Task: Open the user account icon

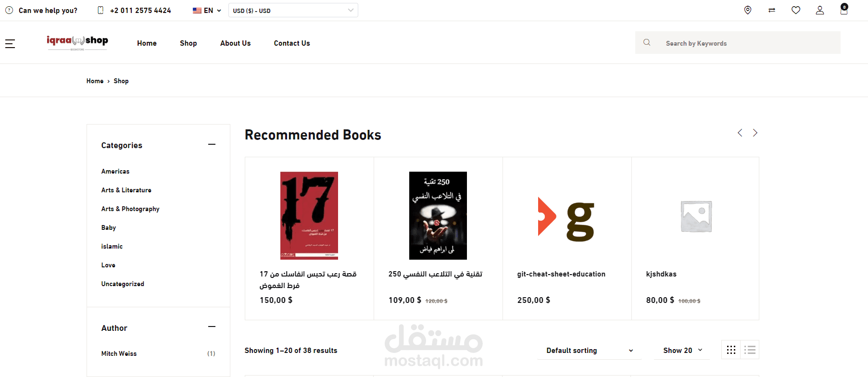Action: [820, 10]
